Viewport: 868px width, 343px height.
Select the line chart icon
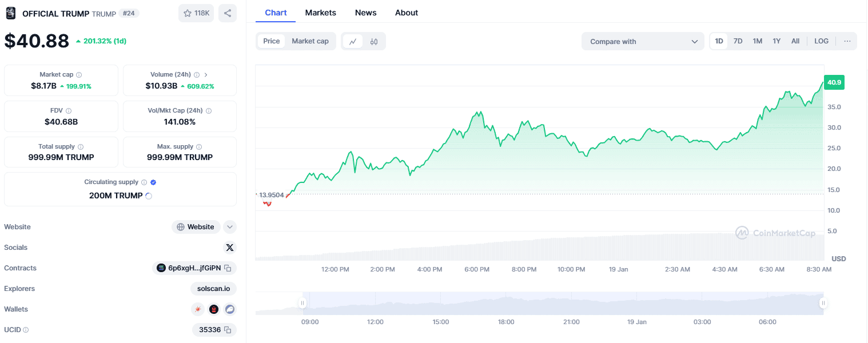pyautogui.click(x=353, y=41)
